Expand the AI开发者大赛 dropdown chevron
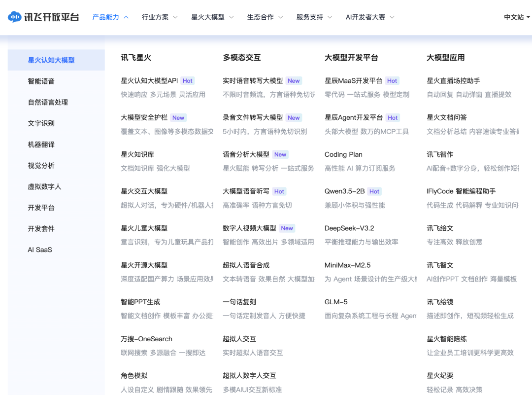 click(x=392, y=17)
